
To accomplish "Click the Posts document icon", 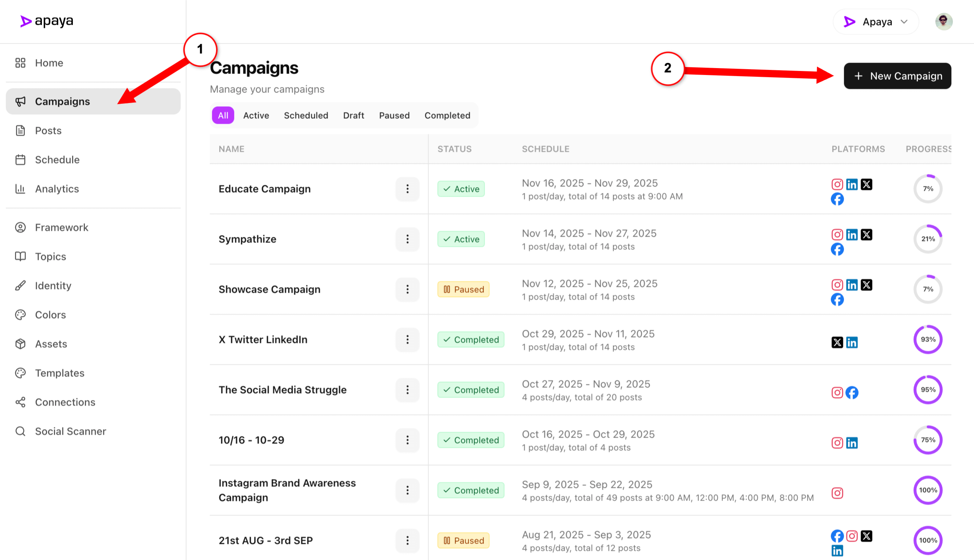I will (x=20, y=130).
